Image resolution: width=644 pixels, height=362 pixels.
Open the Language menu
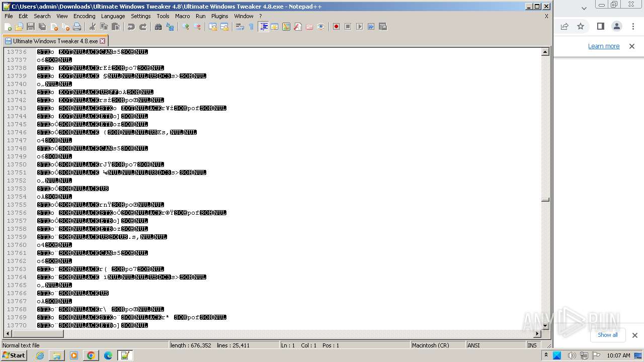(113, 16)
